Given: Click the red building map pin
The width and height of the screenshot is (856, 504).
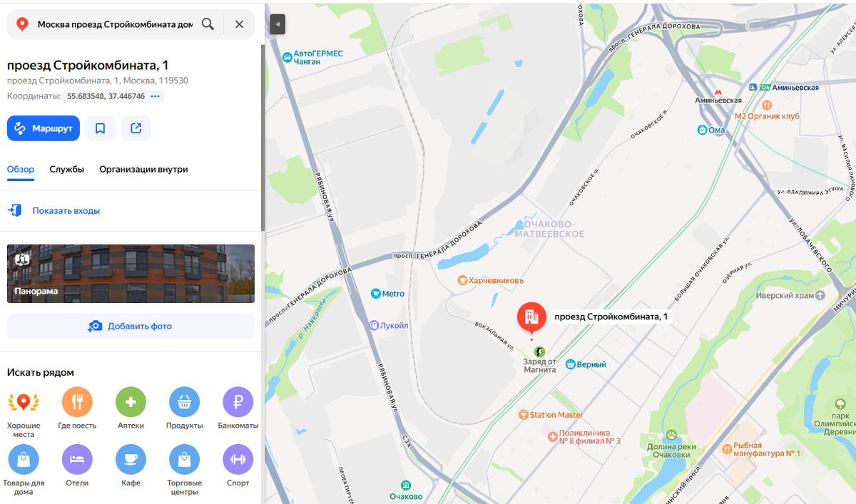Looking at the screenshot, I should (x=531, y=317).
